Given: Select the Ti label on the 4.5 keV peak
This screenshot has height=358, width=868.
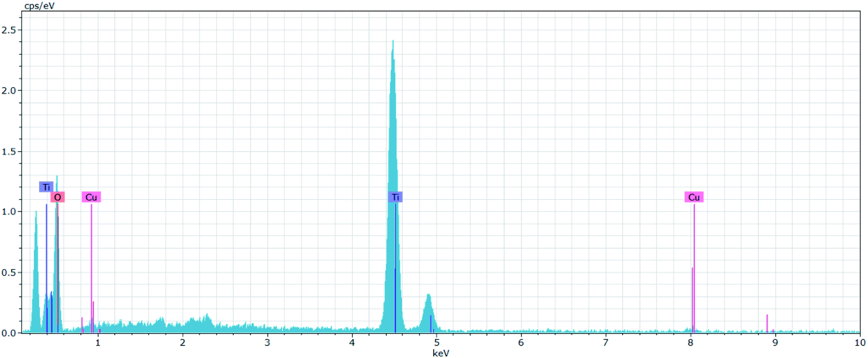Looking at the screenshot, I should click(x=395, y=197).
